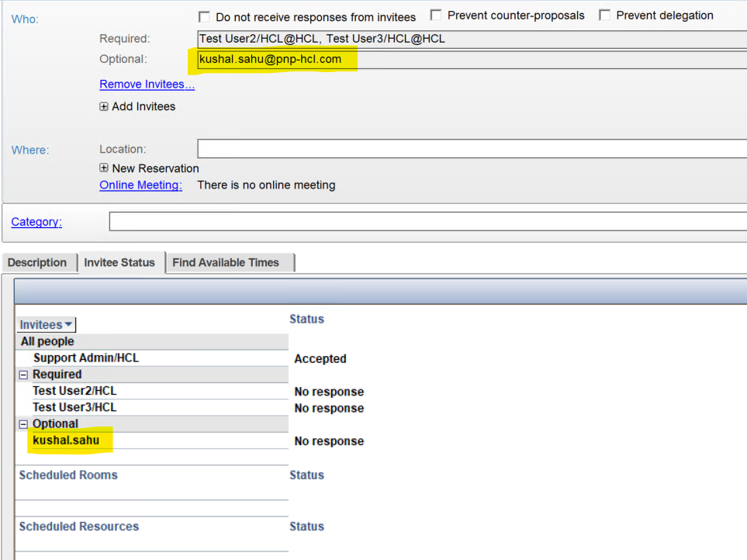The height and width of the screenshot is (560, 747).
Task: Select the Invitee Status tab
Action: [x=119, y=263]
